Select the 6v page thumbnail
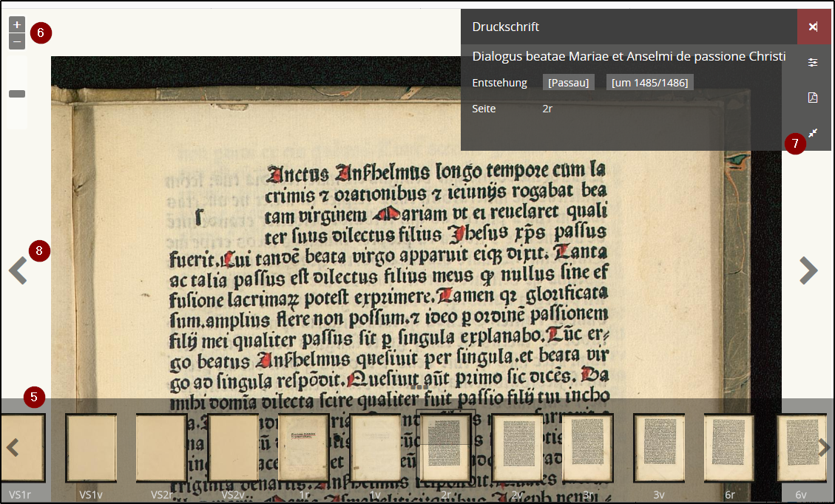This screenshot has height=504, width=835. [802, 447]
